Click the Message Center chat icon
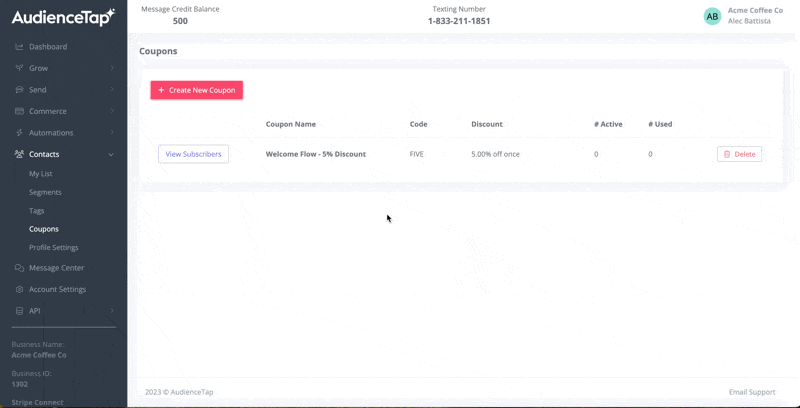The image size is (800, 408). point(19,268)
